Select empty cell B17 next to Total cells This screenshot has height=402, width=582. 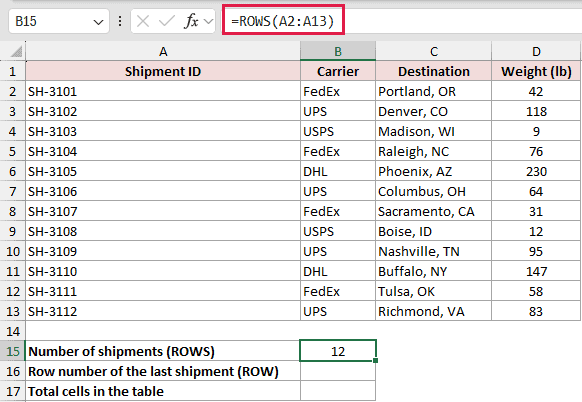338,391
